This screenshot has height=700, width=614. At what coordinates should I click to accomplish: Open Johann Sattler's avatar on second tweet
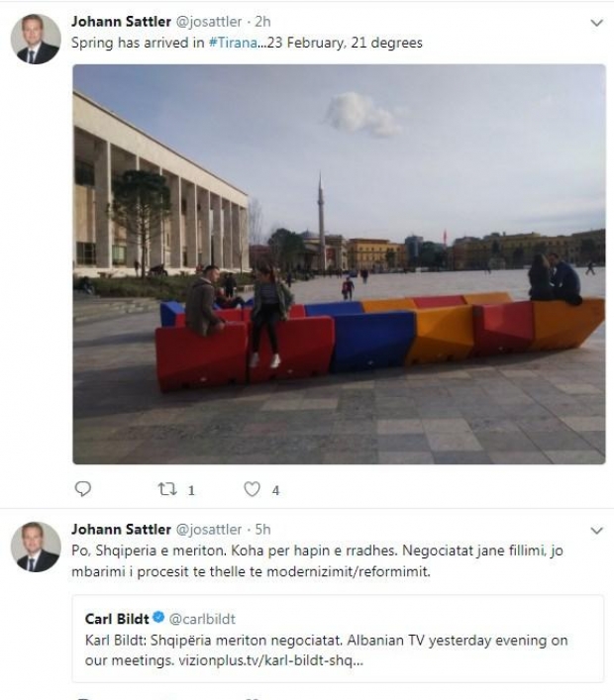(x=36, y=547)
